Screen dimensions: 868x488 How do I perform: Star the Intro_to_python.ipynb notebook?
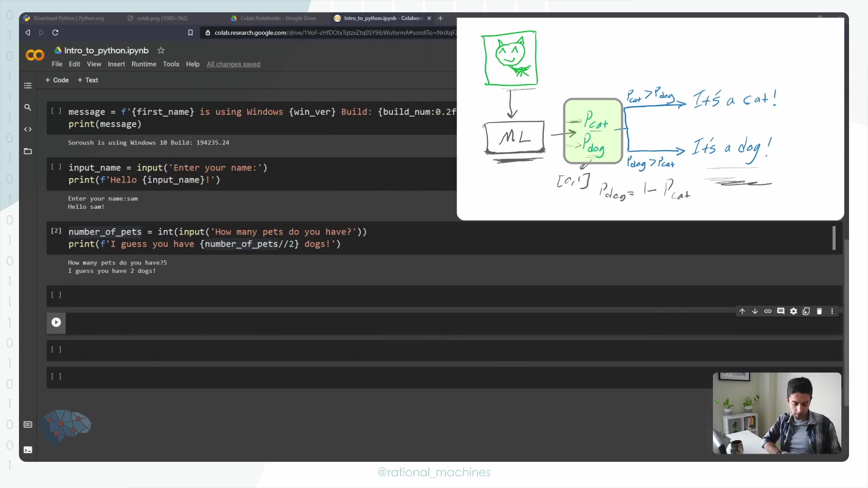click(161, 51)
